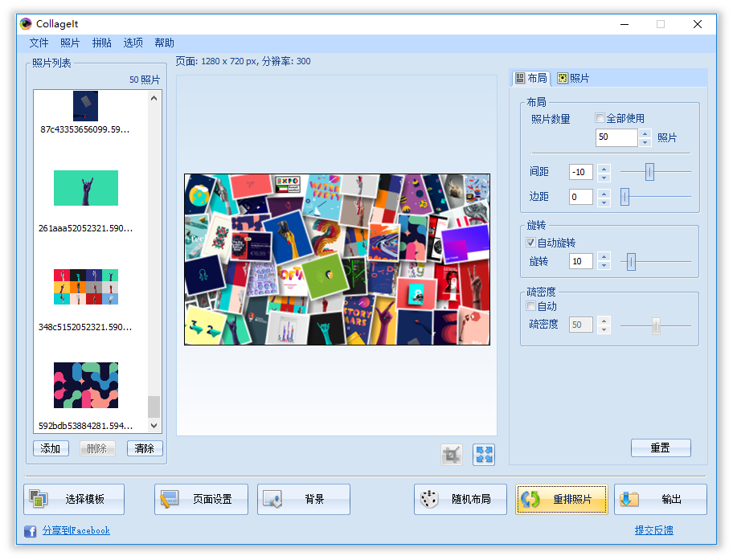This screenshot has width=733, height=560.
Task: Open the 拼贴 menu
Action: point(102,43)
